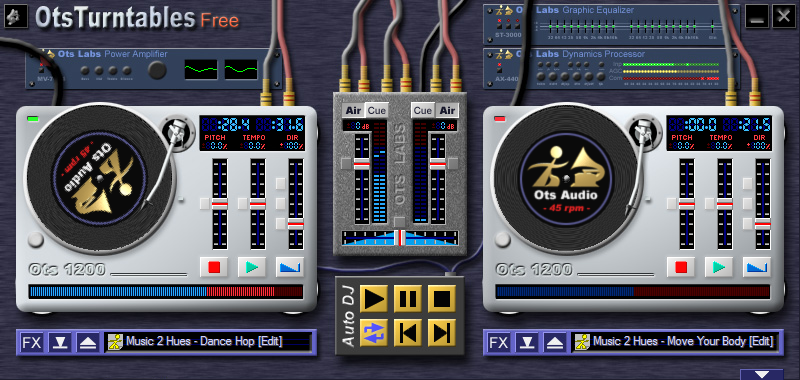Skip to next track in Auto DJ

pyautogui.click(x=441, y=333)
